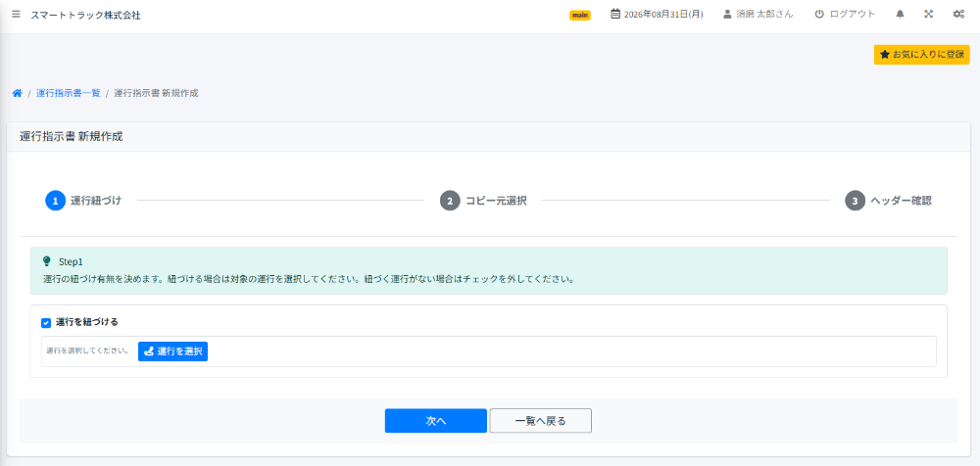Click the current breadcrumb 運行指示書 新規作成

pos(156,93)
